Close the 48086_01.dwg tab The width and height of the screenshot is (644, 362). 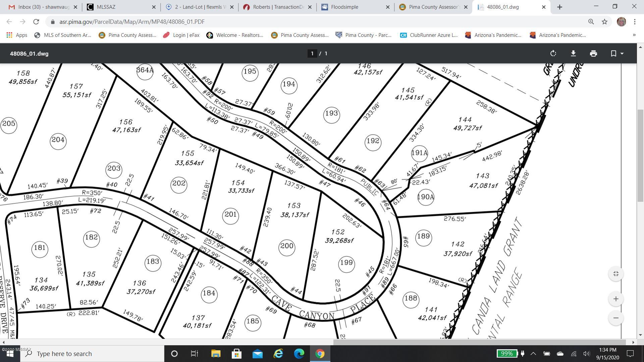pyautogui.click(x=544, y=7)
